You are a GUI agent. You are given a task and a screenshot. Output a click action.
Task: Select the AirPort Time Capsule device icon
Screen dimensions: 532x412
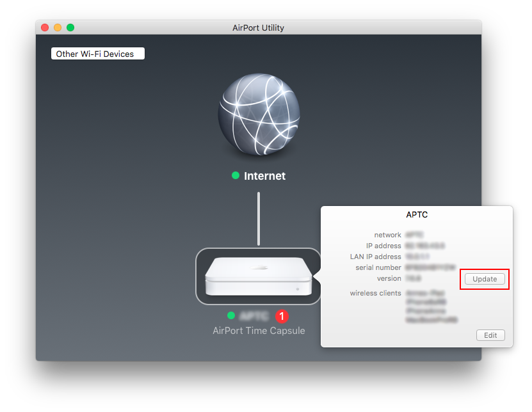(259, 276)
